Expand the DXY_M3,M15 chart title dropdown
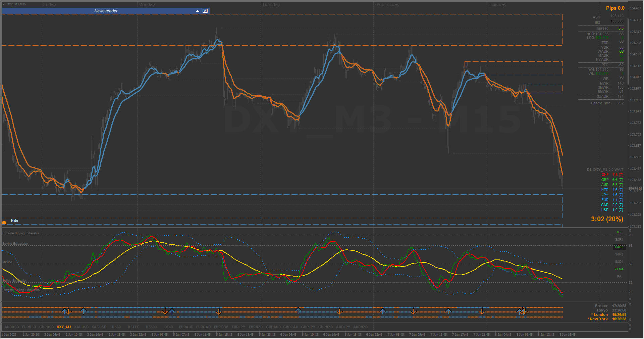Screen dimensions: 644x339 4,4
